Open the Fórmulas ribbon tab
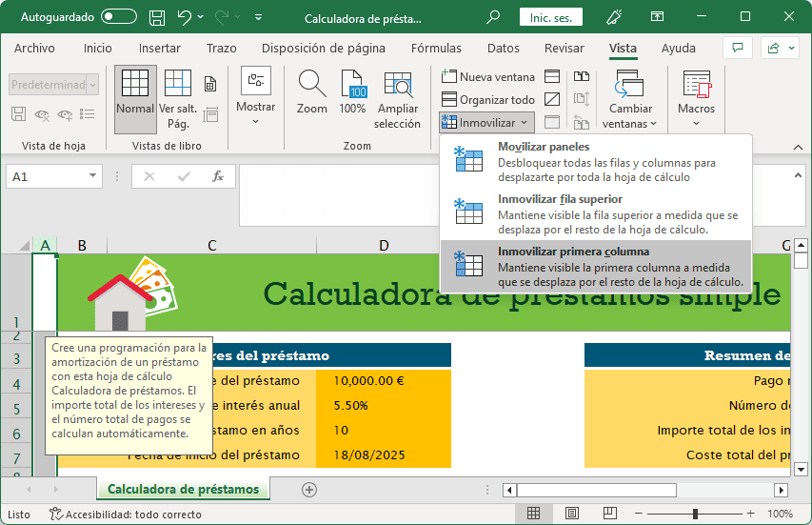This screenshot has width=812, height=525. pos(436,49)
